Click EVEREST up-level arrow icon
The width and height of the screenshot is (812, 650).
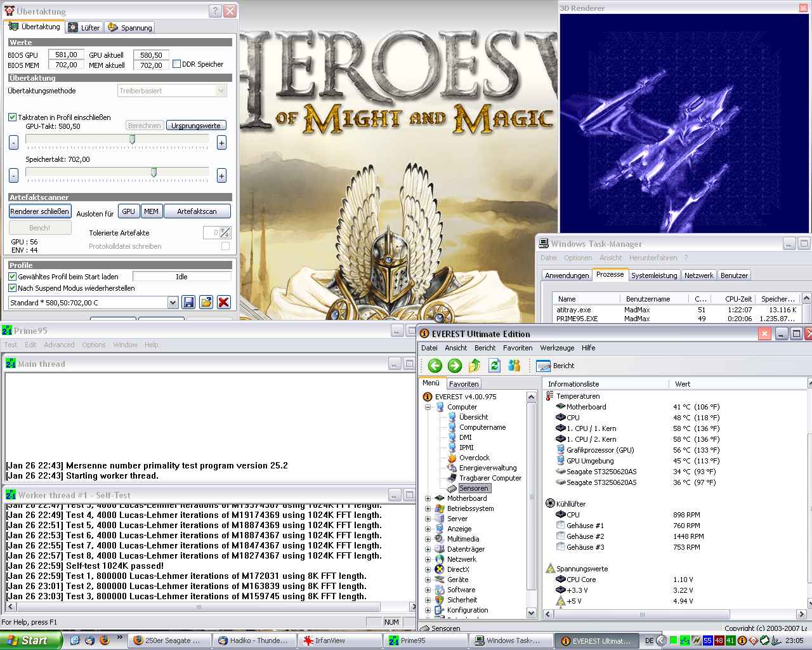[x=475, y=366]
